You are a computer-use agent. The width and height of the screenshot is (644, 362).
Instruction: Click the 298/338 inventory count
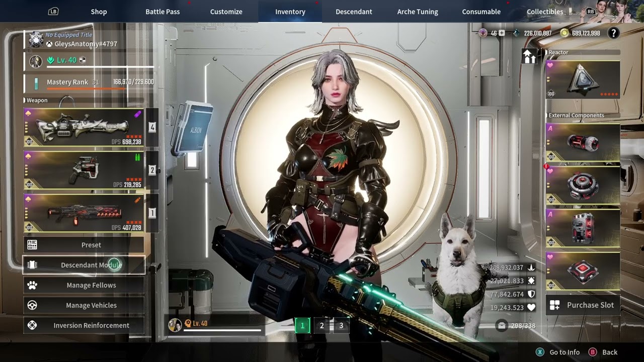point(523,326)
